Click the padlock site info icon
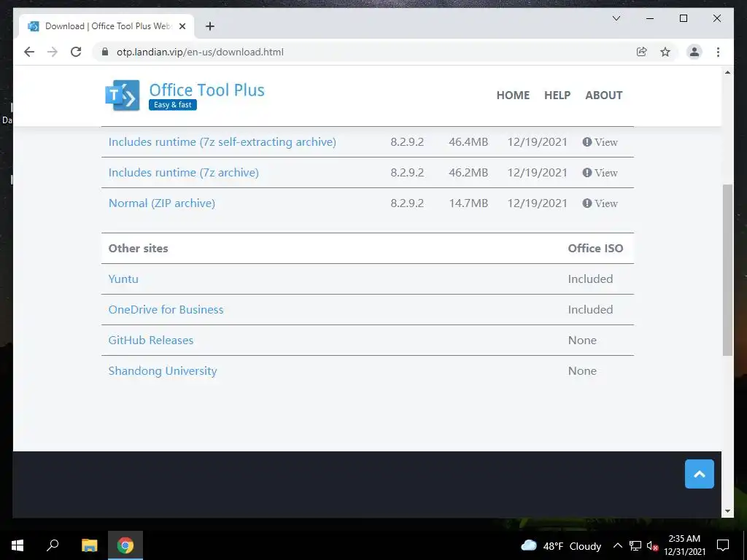 coord(105,52)
